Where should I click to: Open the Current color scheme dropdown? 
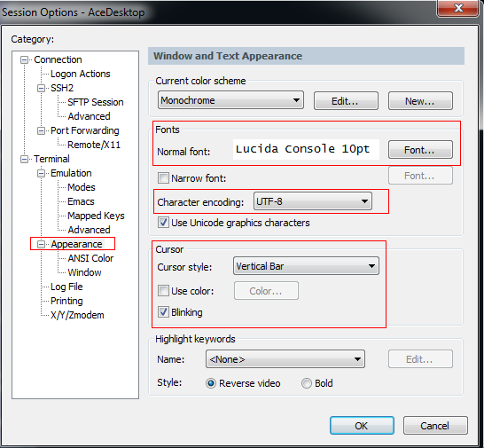(230, 100)
